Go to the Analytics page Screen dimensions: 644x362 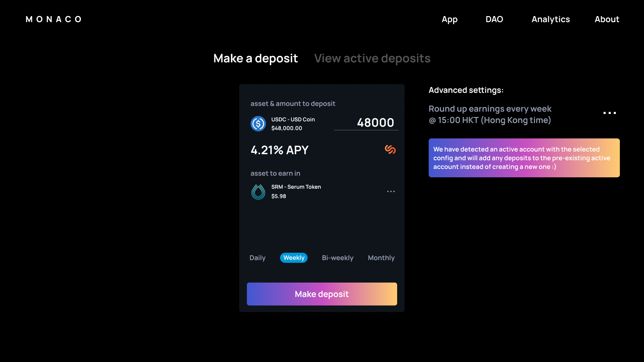point(550,19)
